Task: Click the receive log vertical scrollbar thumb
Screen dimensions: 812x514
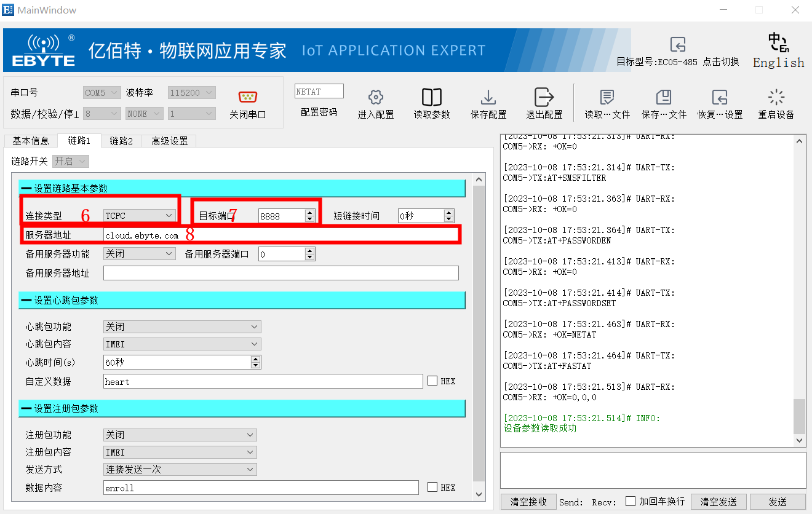Action: [x=799, y=416]
